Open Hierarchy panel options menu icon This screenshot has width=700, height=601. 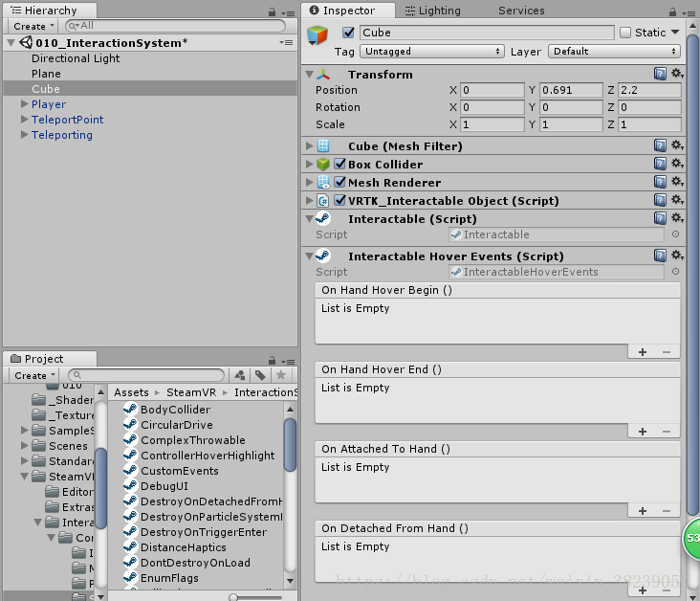[288, 13]
